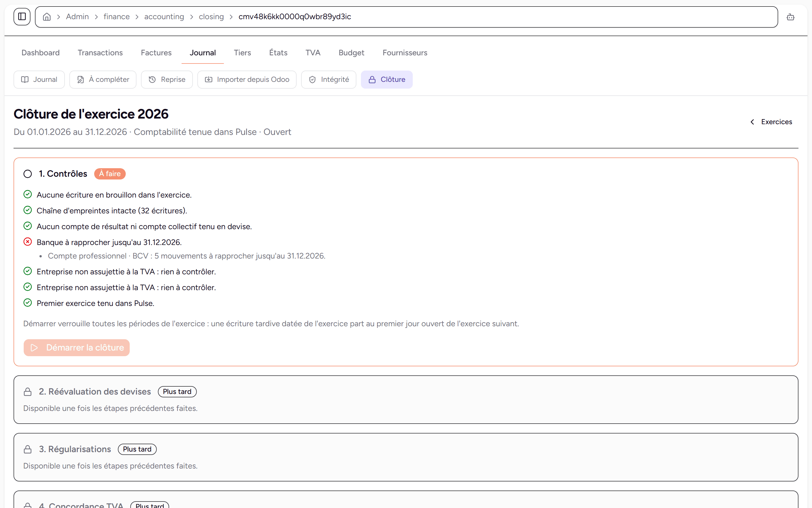Select the Clôture sub-tab

[x=387, y=80]
